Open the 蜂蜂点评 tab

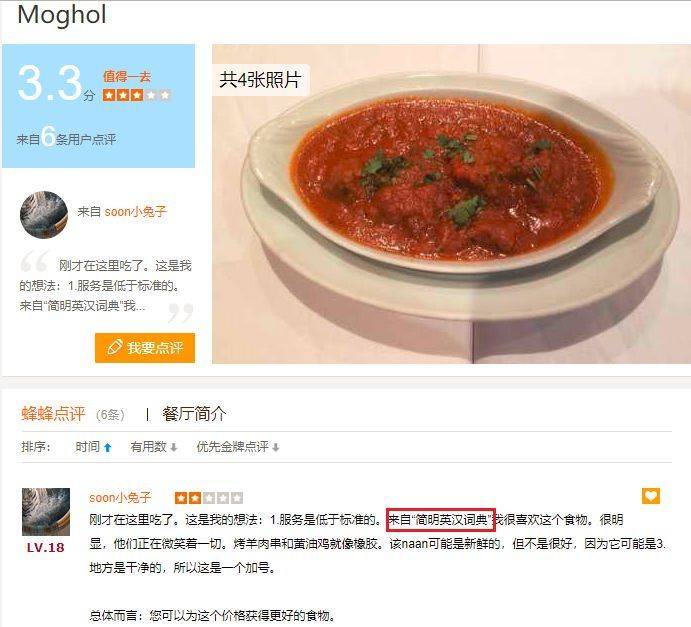tap(53, 414)
